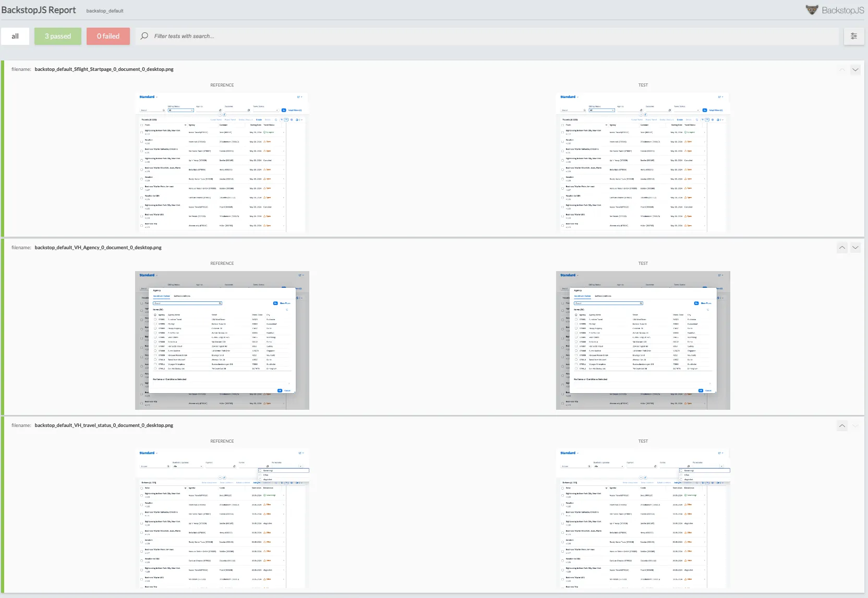
Task: Show all tests with the all filter
Action: (x=15, y=36)
